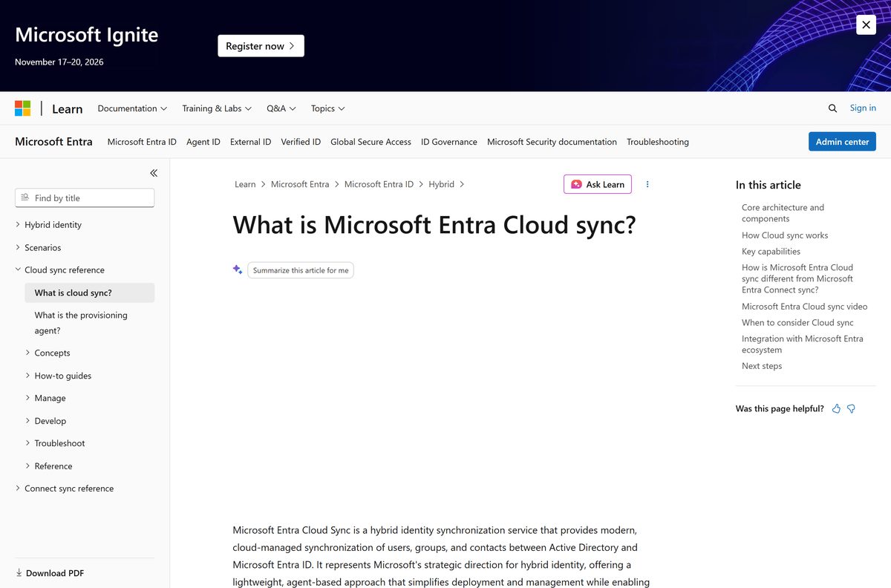The width and height of the screenshot is (891, 588).
Task: Jump to When to consider Cloud sync
Action: click(797, 323)
